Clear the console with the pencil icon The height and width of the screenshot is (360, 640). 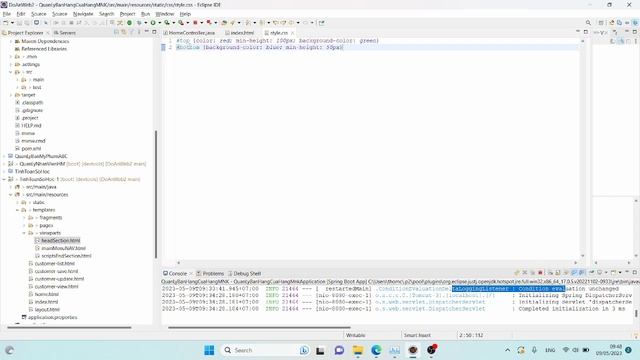[x=517, y=273]
